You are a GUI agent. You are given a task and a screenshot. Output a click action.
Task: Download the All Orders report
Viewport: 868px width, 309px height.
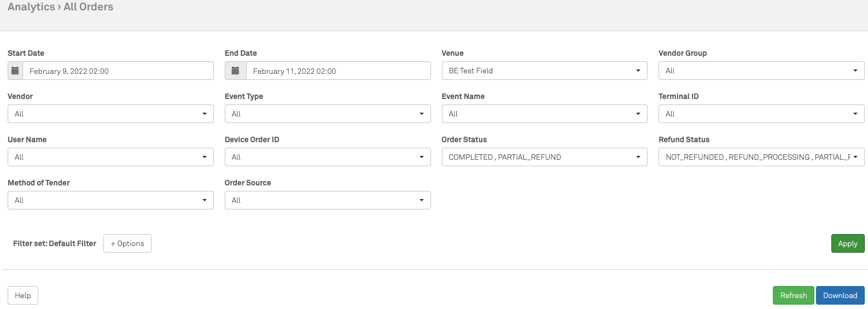(x=840, y=295)
